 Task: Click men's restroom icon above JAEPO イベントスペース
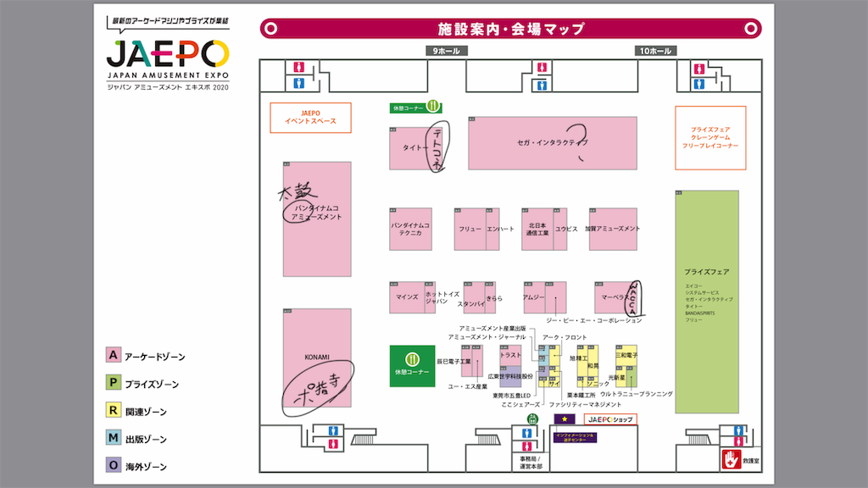299,84
